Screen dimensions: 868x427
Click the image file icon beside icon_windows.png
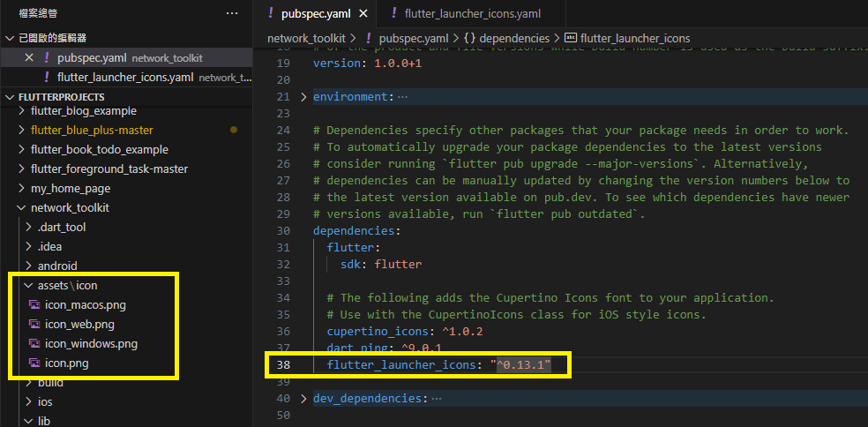(x=34, y=344)
